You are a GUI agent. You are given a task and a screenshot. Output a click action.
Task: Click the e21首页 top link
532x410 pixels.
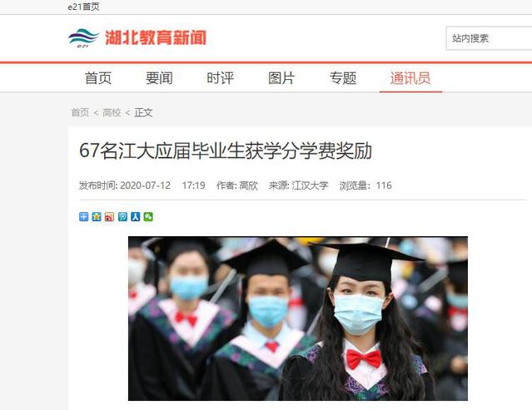pos(83,7)
